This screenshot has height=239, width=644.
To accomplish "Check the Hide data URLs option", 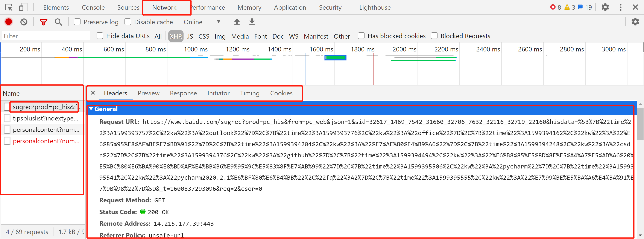I will pos(100,36).
